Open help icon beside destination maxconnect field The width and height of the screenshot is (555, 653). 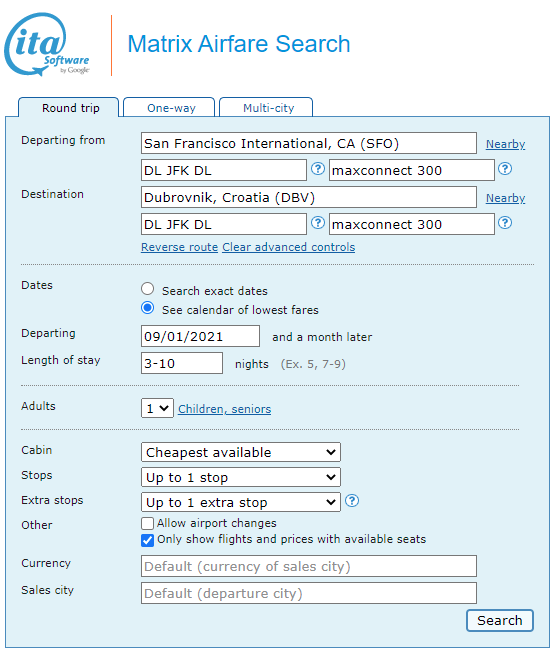[x=505, y=223]
